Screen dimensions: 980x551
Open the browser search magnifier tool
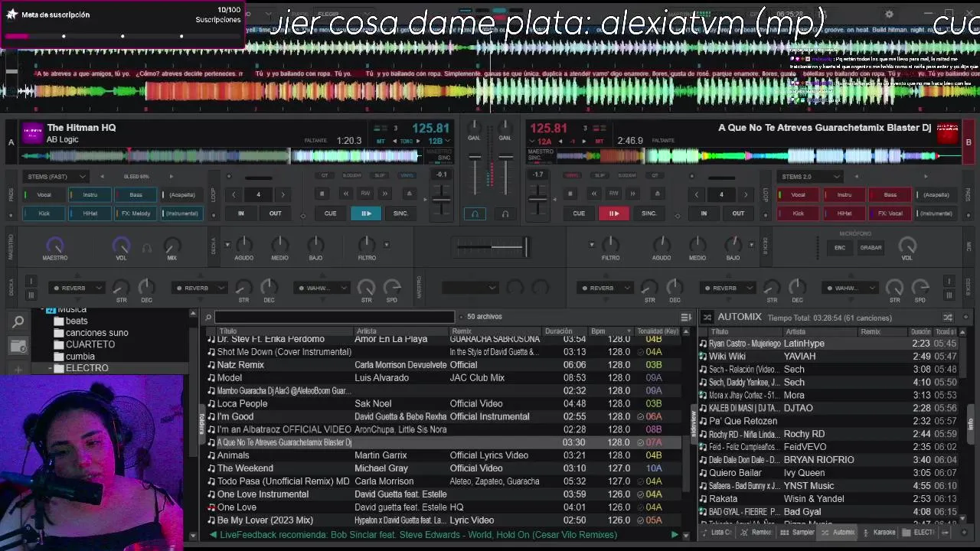coord(18,322)
